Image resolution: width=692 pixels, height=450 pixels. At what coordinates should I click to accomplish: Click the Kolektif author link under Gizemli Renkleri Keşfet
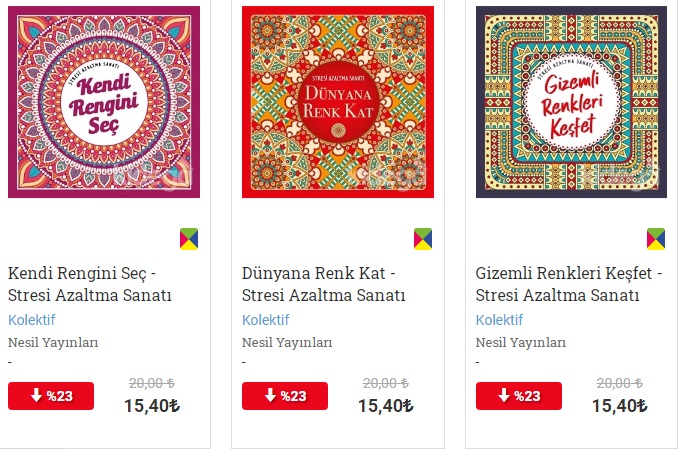point(499,320)
